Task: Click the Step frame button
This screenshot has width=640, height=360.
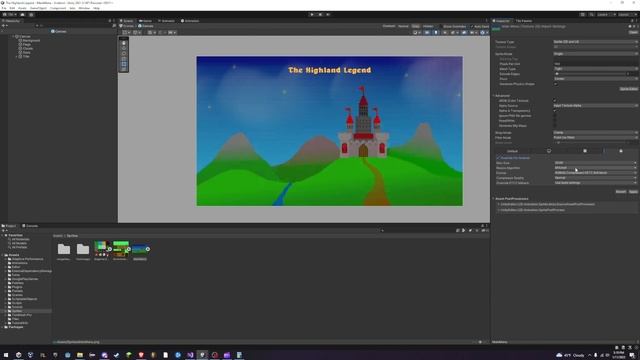Action: click(328, 14)
